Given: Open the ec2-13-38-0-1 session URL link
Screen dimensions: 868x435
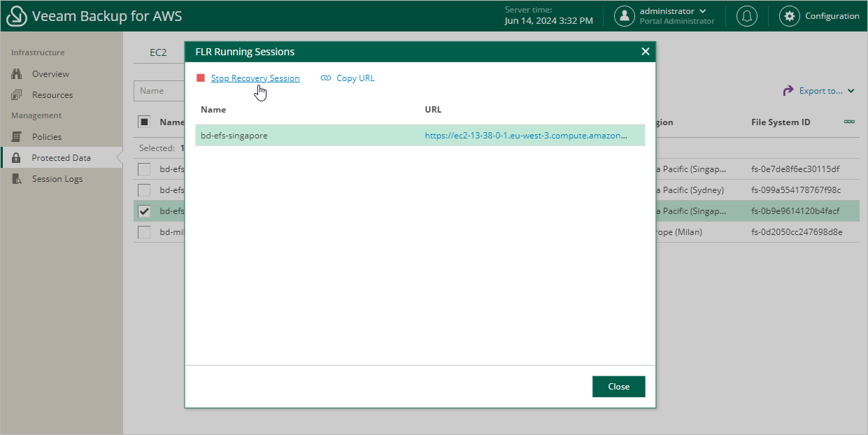Looking at the screenshot, I should coord(526,136).
